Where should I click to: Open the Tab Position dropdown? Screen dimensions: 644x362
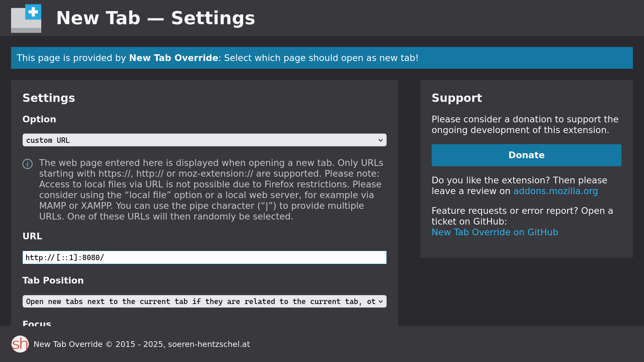tap(205, 301)
